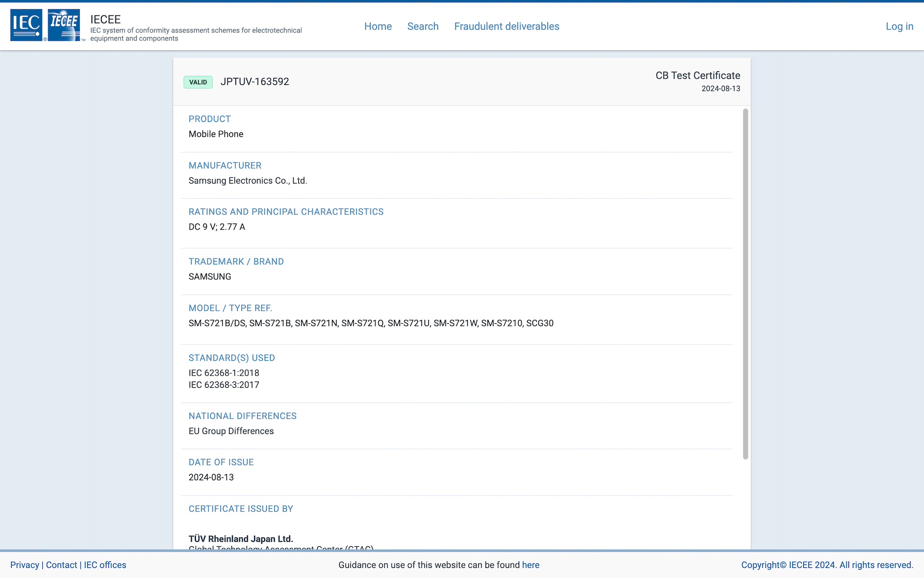Go to Fraudulent deliverables page
This screenshot has width=924, height=578.
click(506, 26)
